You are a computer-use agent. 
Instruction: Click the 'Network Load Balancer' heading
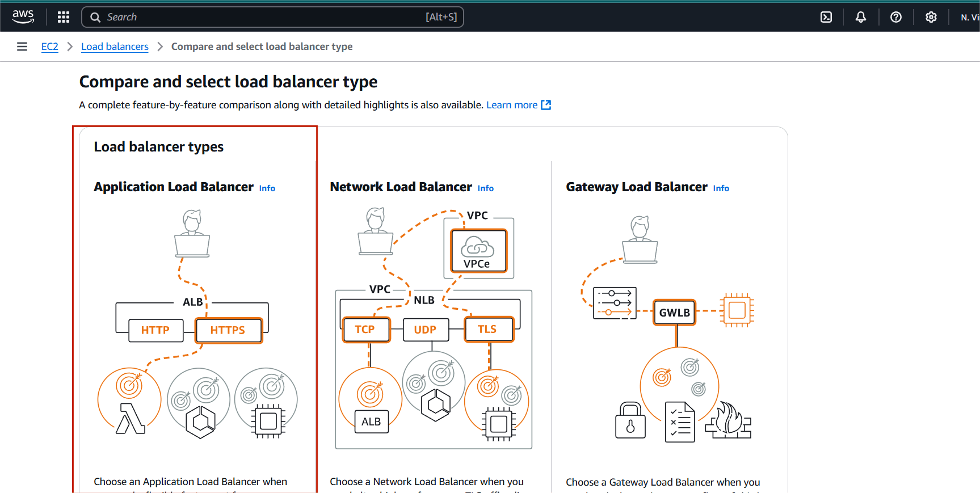pyautogui.click(x=401, y=187)
